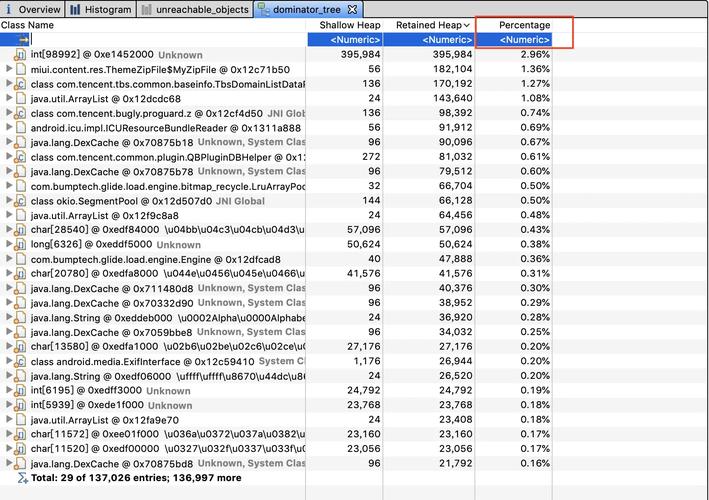Click the TbsDomainListData class icon
The width and height of the screenshot is (709, 500).
click(20, 84)
